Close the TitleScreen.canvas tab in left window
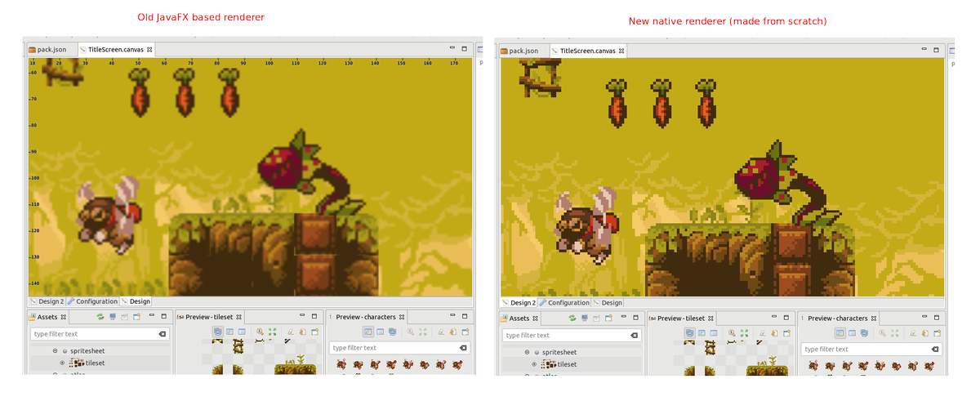980x401 pixels. click(149, 50)
